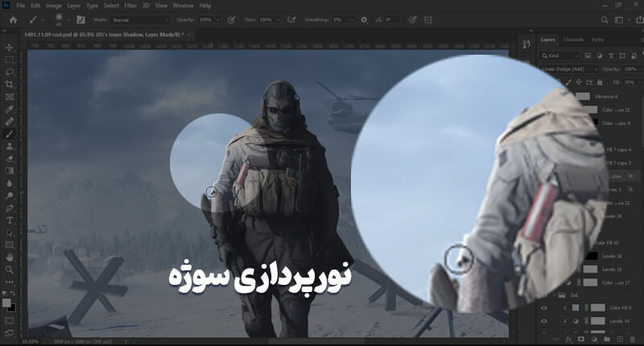Toggle filter for adjustment layers
Screen dimensions: 644x346
tap(599, 56)
